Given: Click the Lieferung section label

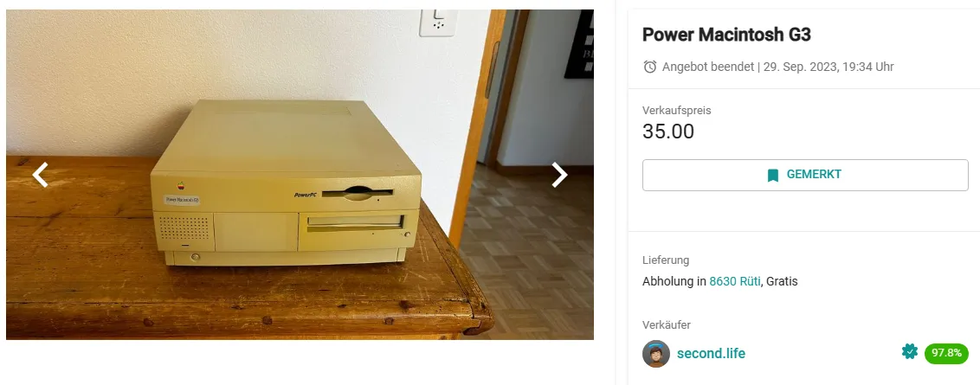Looking at the screenshot, I should tap(666, 260).
